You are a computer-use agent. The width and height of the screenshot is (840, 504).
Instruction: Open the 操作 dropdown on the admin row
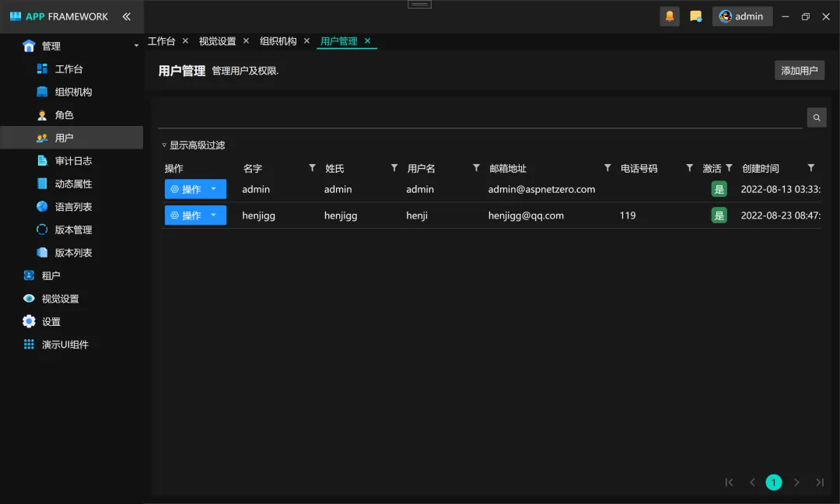click(x=194, y=188)
